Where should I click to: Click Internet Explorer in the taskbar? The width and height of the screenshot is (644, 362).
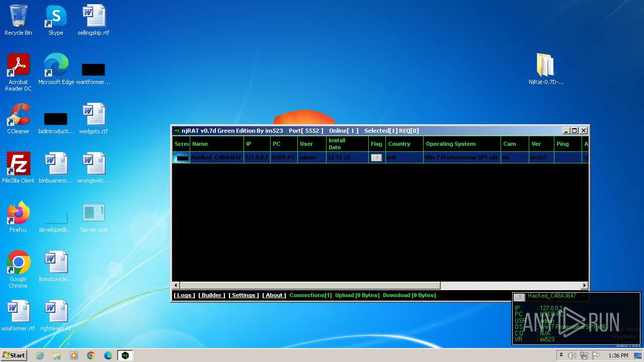point(40,355)
